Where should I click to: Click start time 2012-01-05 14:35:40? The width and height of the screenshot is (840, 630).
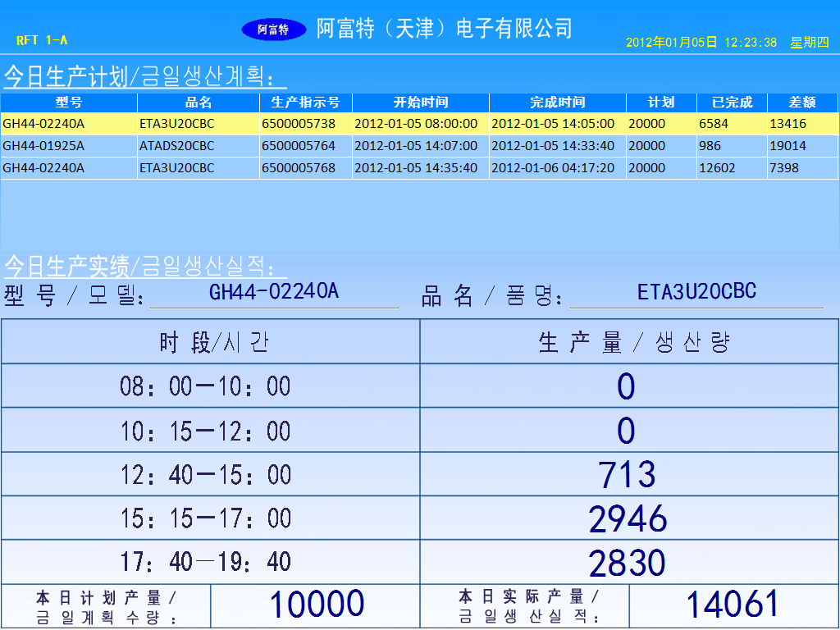[x=421, y=168]
